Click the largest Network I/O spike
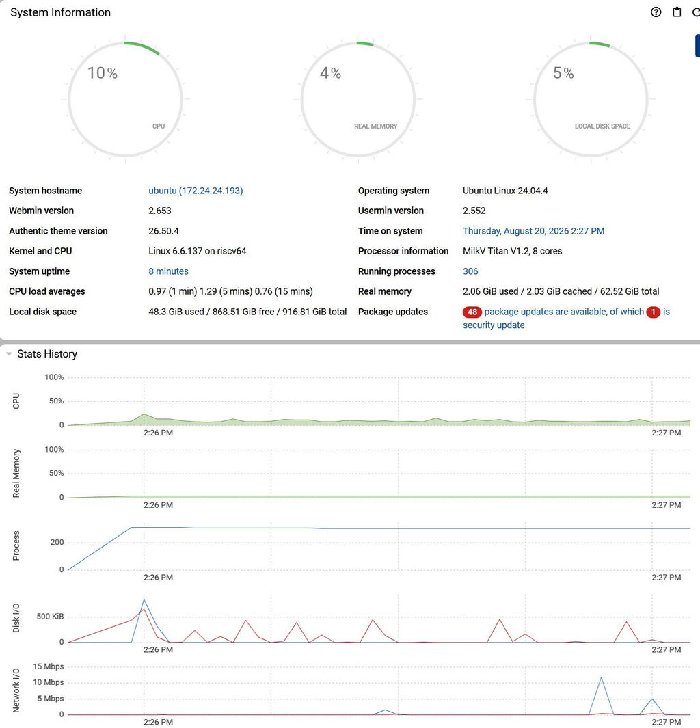 [x=601, y=678]
